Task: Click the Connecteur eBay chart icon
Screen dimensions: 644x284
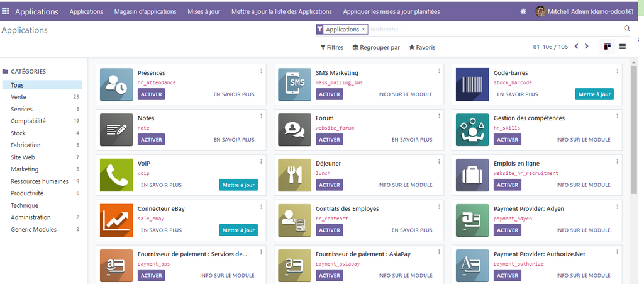Action: pos(116,220)
